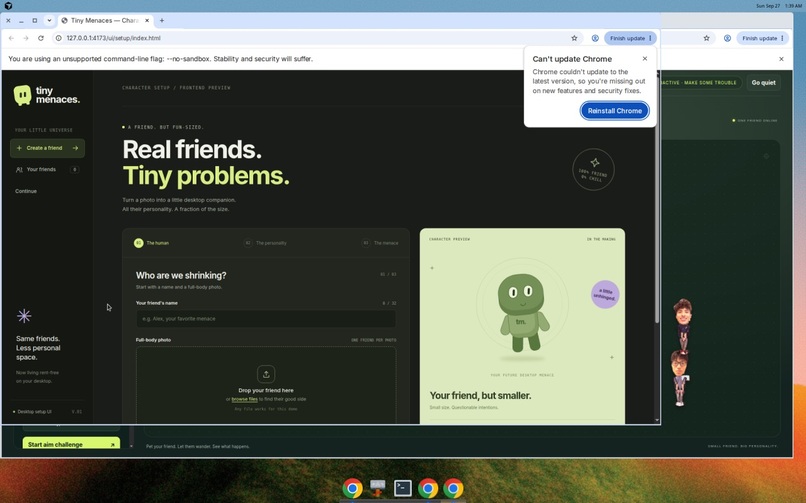Click the upload icon in the drop zone

(266, 374)
